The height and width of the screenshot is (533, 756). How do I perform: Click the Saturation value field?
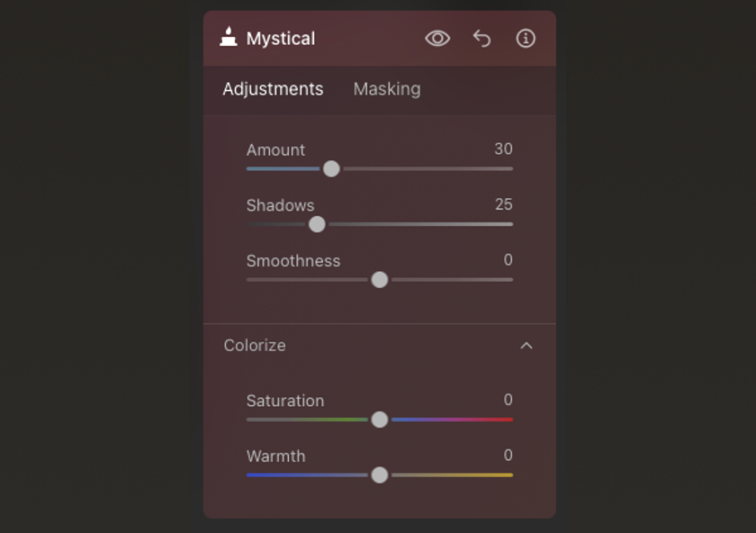click(x=508, y=400)
